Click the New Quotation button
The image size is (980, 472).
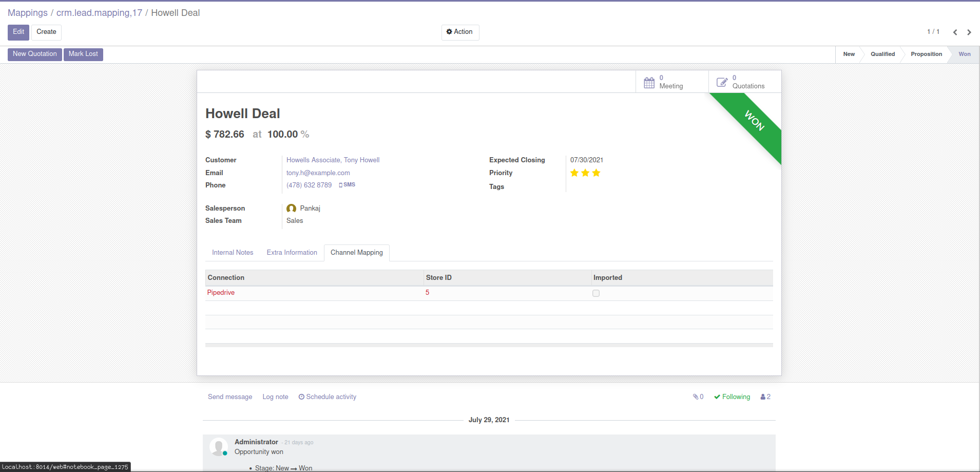point(35,54)
